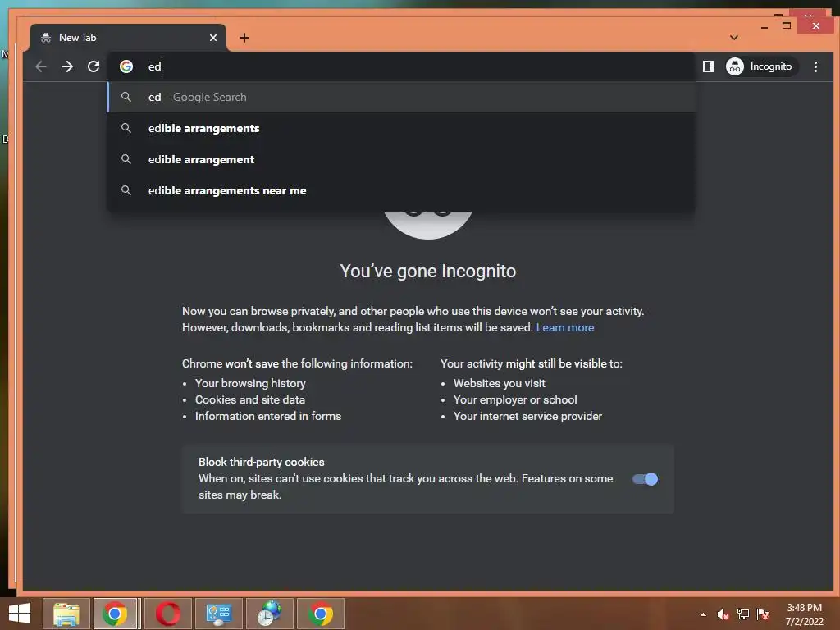Click the second Chrome taskbar icon
This screenshot has width=840, height=630.
pos(321,614)
